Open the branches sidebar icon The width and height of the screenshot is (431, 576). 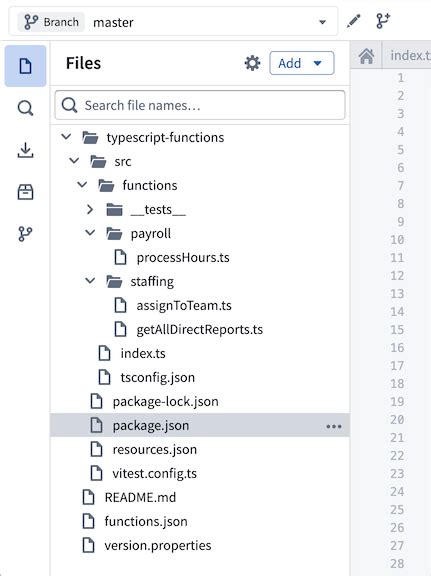click(25, 234)
